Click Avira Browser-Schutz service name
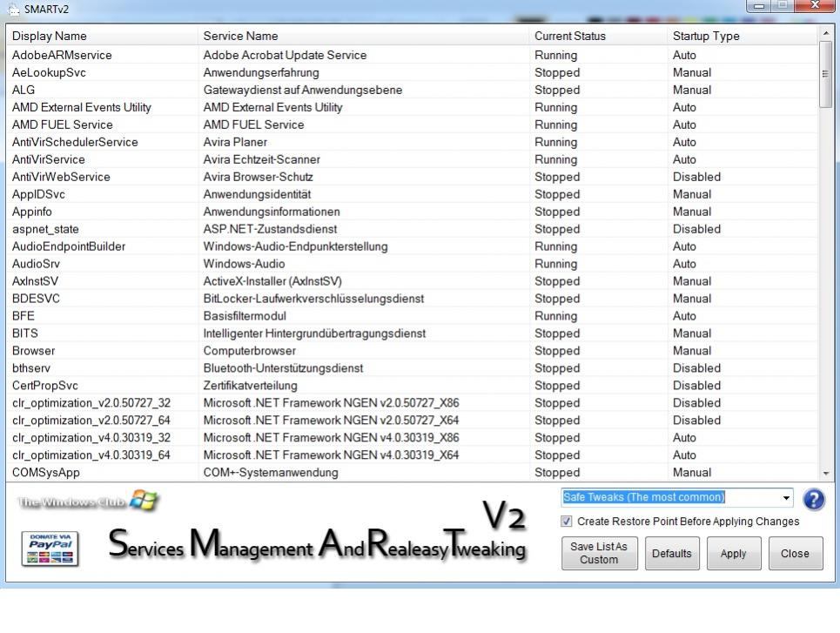 [x=259, y=177]
